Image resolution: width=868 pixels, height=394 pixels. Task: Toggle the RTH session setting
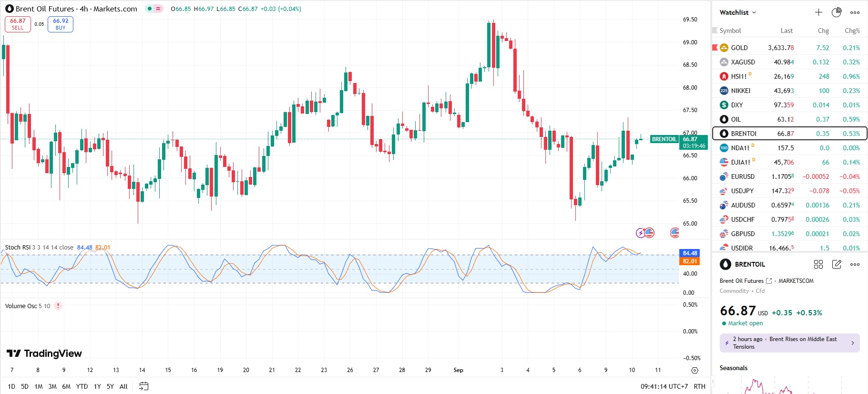699,386
